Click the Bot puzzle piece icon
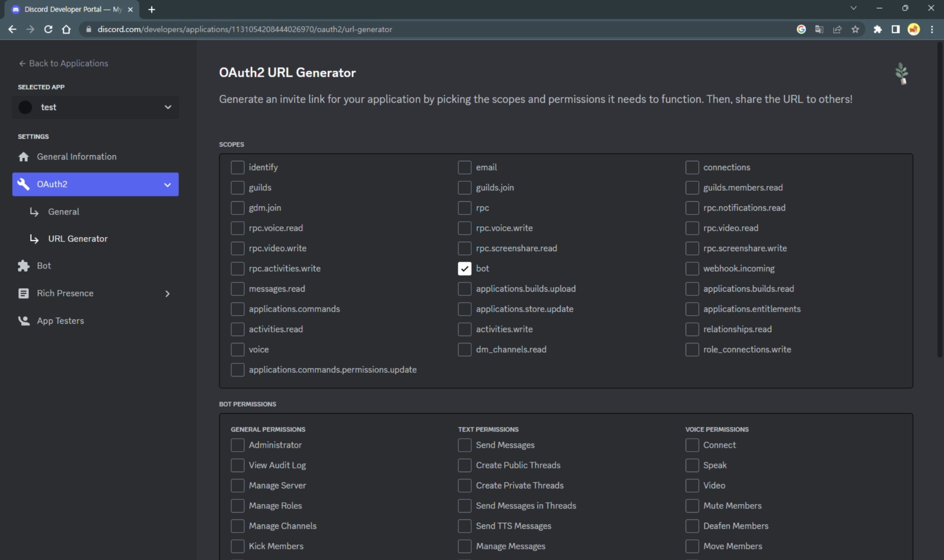Screen dimensions: 944x560 point(23,266)
